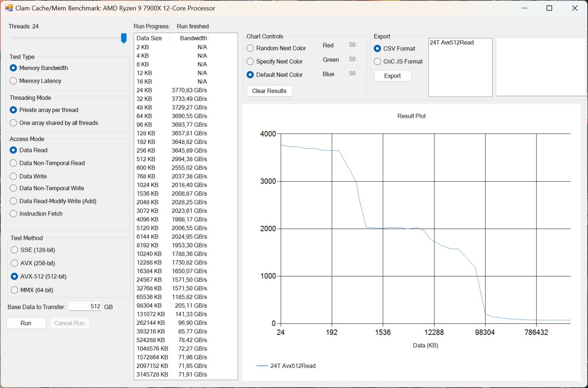Select 24T Avx512Read in export list

click(x=452, y=43)
